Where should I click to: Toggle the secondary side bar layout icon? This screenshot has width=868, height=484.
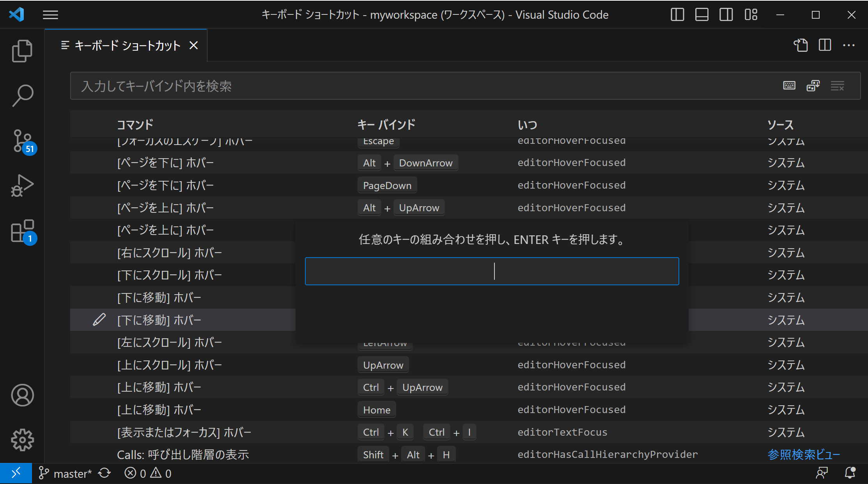(726, 15)
